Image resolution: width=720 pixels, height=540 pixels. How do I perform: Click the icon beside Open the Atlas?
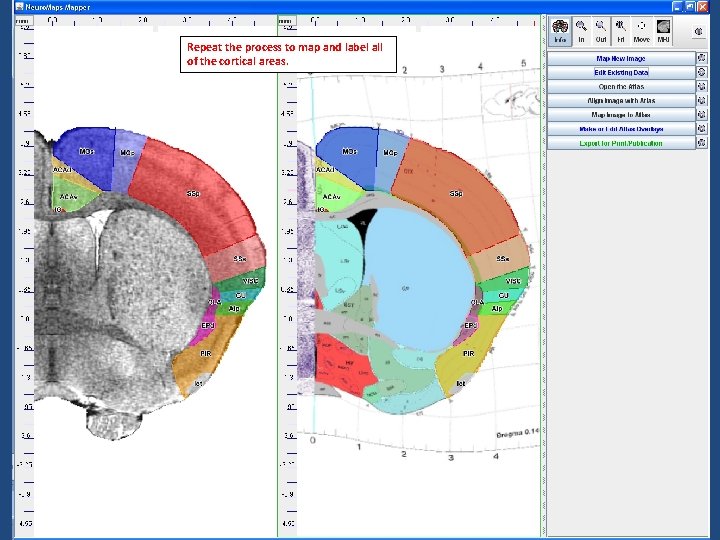(702, 87)
